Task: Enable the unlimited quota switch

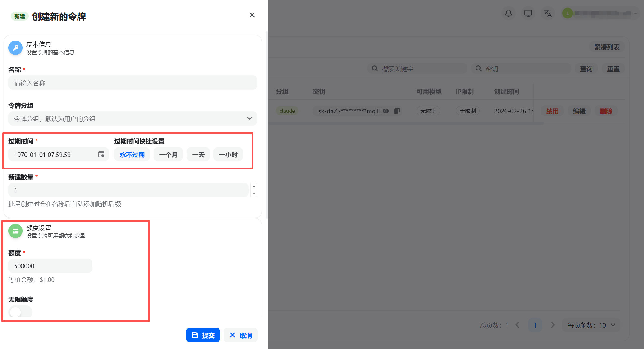Action: (20, 312)
